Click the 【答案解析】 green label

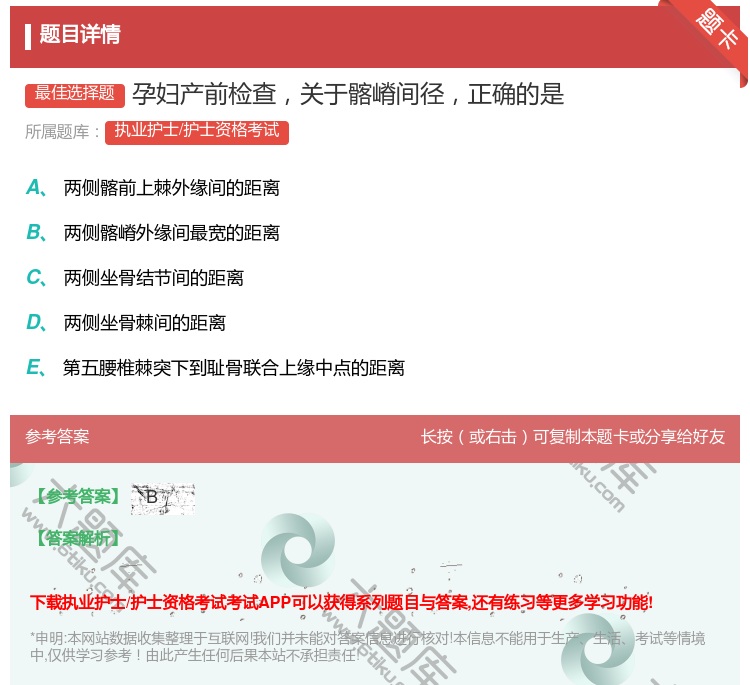pos(79,539)
